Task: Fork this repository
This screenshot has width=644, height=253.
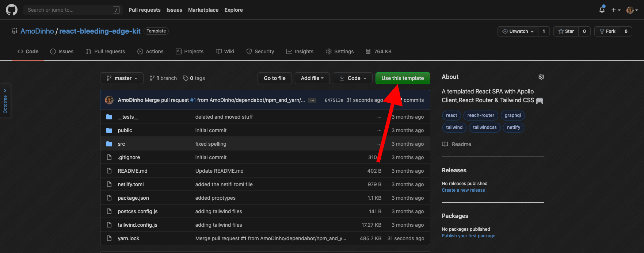Action: coord(607,31)
